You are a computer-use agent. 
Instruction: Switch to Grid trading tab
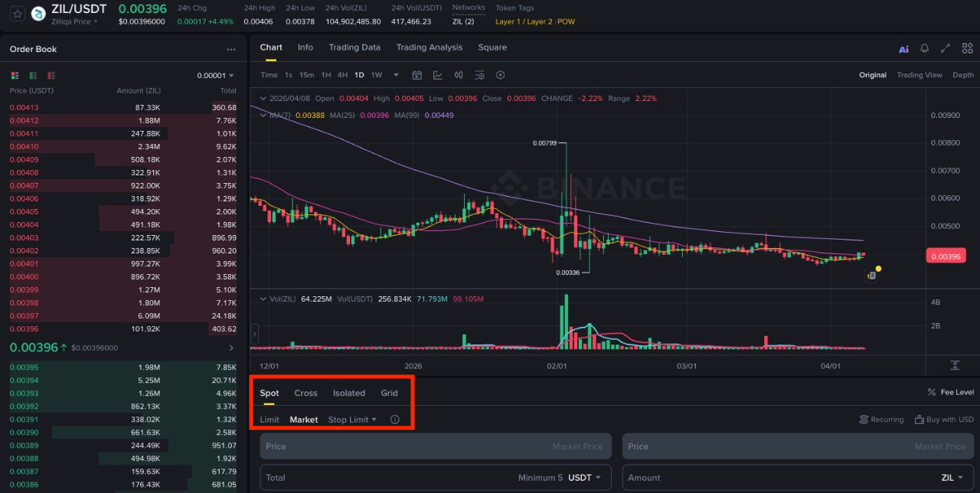click(x=390, y=393)
